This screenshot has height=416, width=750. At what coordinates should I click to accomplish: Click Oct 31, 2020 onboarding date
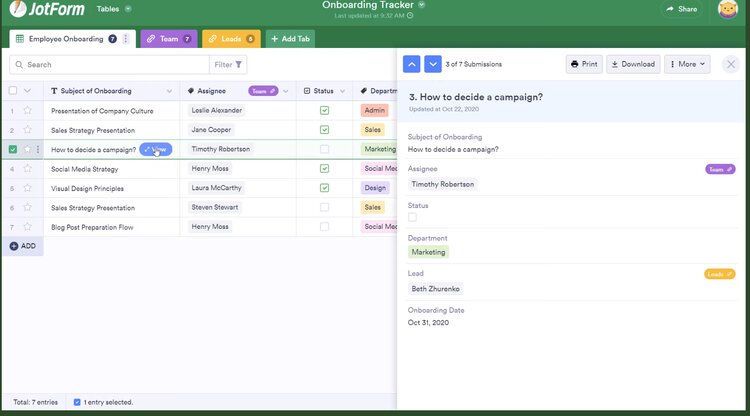pos(428,323)
